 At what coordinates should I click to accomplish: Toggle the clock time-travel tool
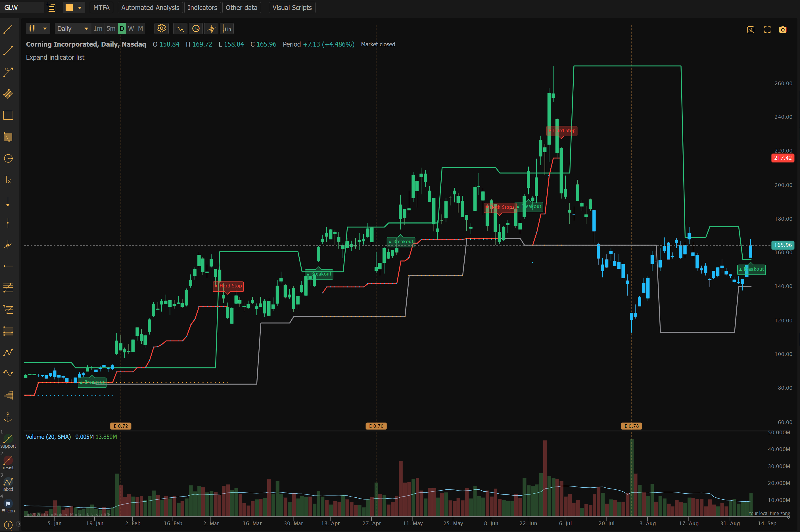coord(196,28)
